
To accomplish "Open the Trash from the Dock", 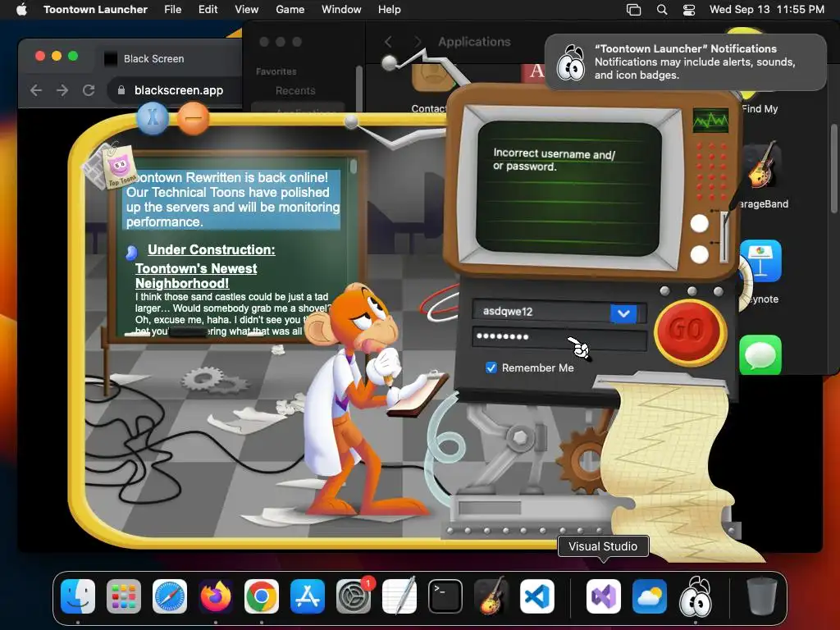I will coord(762,596).
